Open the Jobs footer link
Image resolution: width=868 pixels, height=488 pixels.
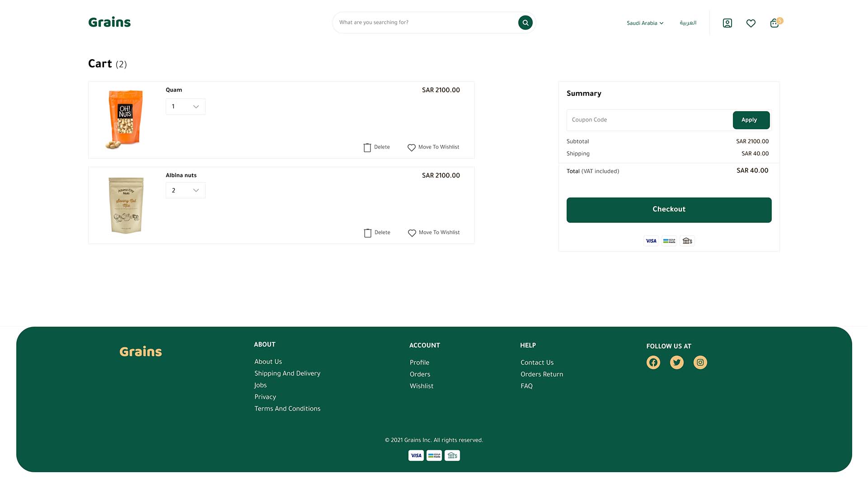pos(260,385)
